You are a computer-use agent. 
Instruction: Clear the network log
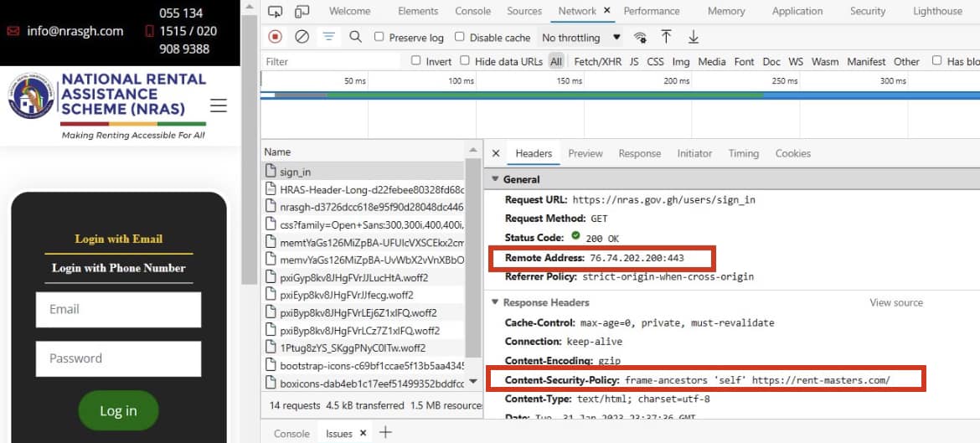pyautogui.click(x=302, y=37)
